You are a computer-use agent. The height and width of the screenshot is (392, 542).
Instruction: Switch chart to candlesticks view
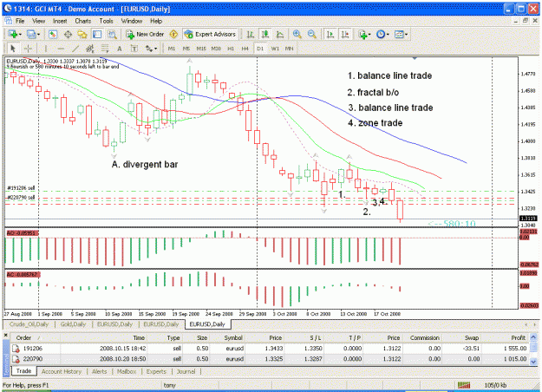(265, 34)
